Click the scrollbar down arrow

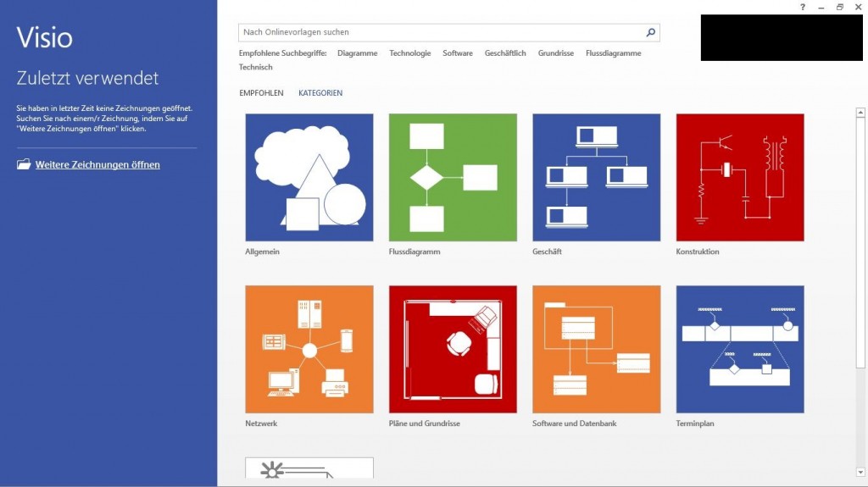tap(860, 471)
